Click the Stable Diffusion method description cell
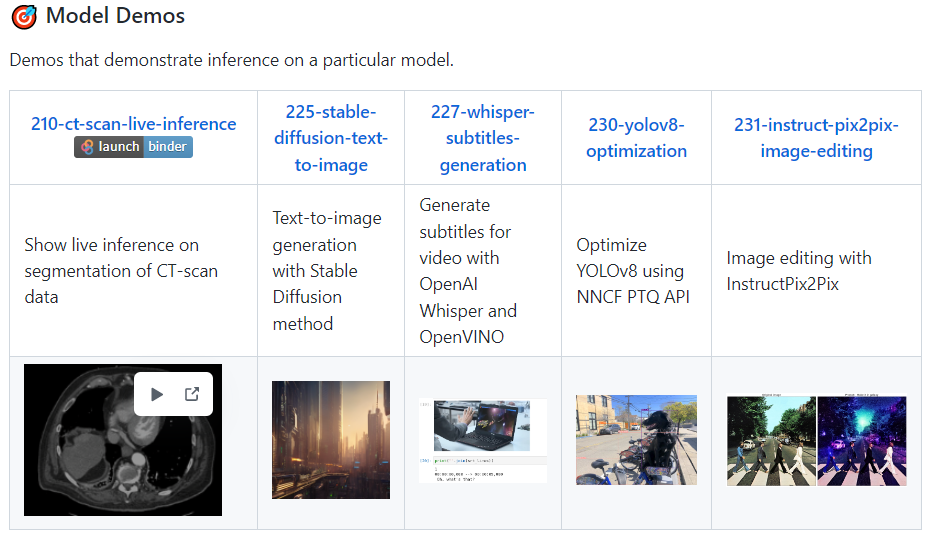Screen dimensions: 935x535 coord(315,271)
